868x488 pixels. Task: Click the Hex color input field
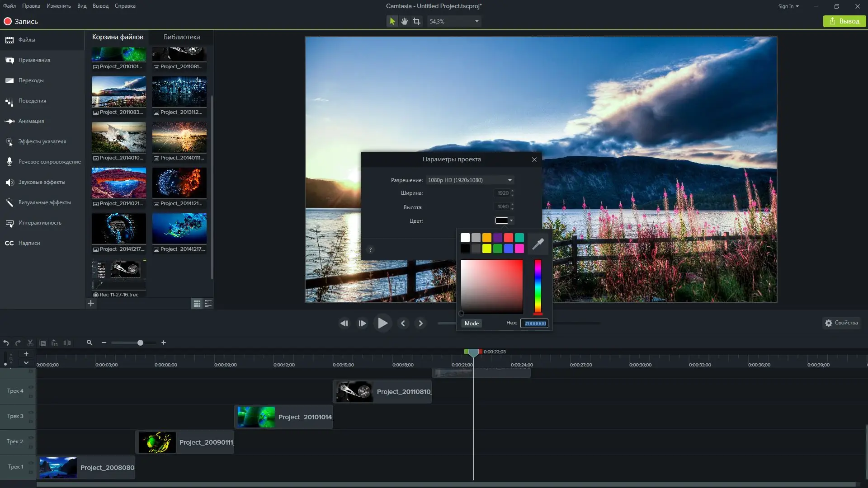535,323
